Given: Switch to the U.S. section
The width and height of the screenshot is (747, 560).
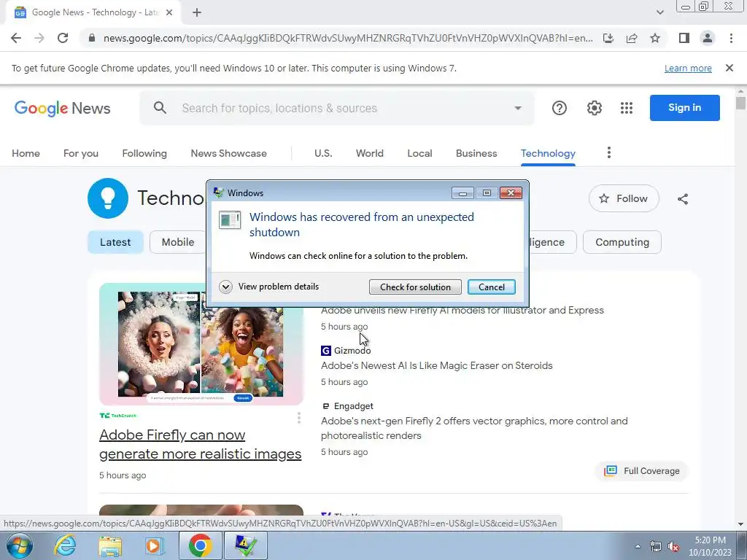Looking at the screenshot, I should coord(323,153).
